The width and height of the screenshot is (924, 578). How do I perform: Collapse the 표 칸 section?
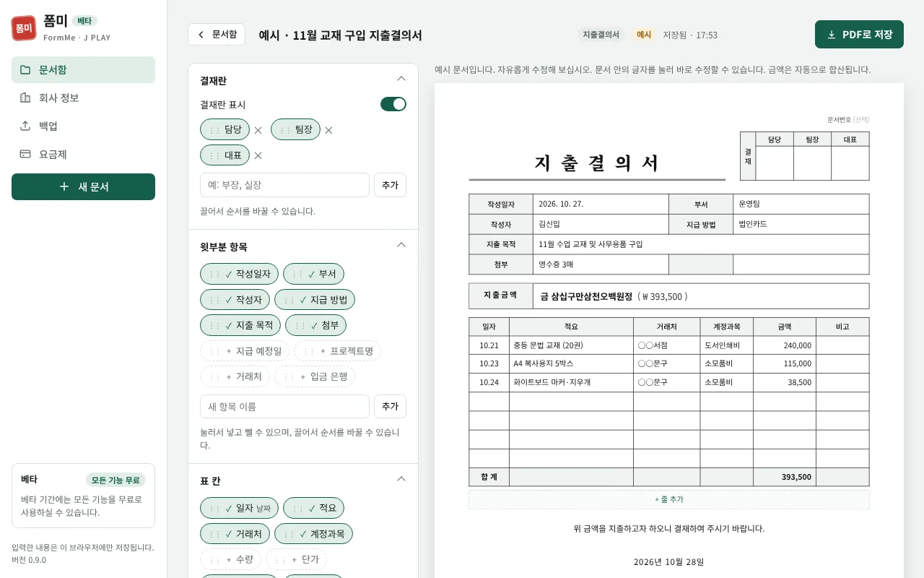401,479
